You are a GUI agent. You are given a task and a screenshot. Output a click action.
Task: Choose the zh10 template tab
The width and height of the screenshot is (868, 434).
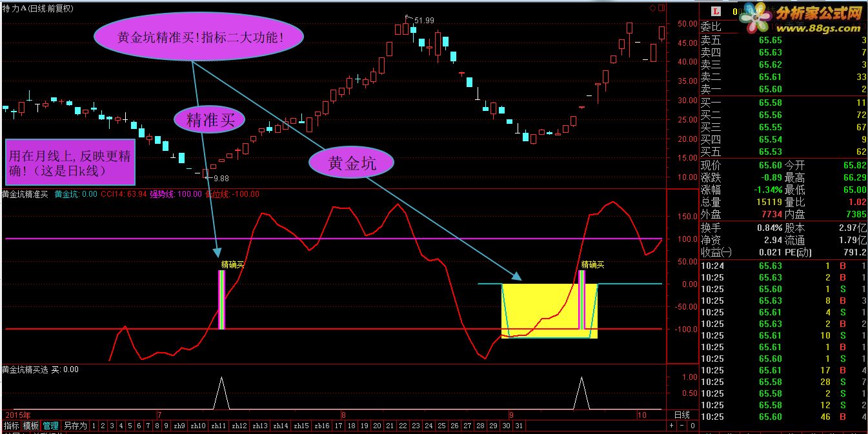click(198, 426)
